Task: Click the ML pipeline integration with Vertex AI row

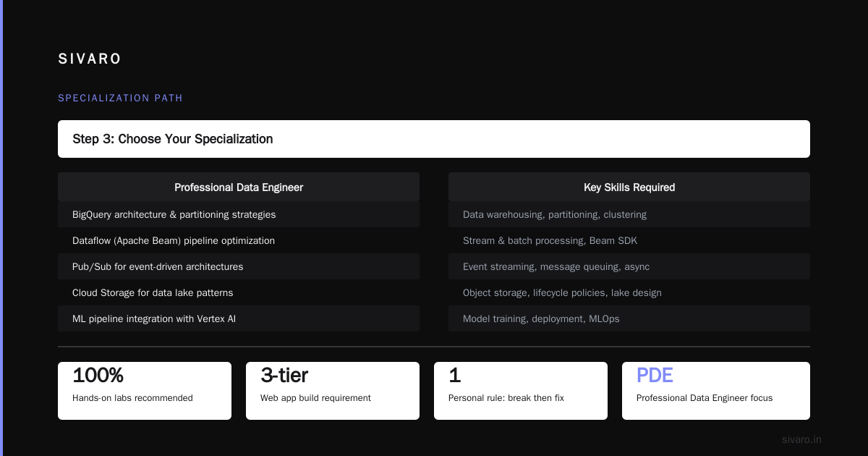Action: click(x=239, y=318)
